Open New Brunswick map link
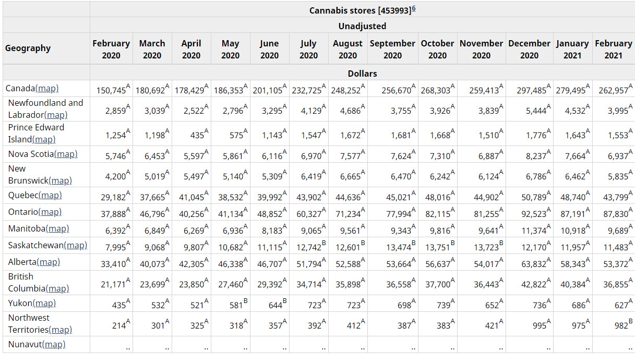The image size is (635, 364). click(x=61, y=180)
